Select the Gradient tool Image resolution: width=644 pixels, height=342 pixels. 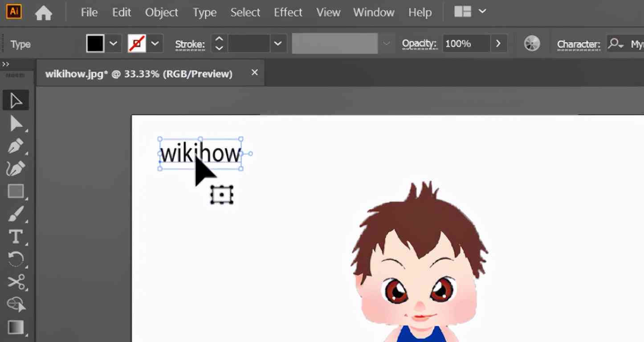[16, 327]
